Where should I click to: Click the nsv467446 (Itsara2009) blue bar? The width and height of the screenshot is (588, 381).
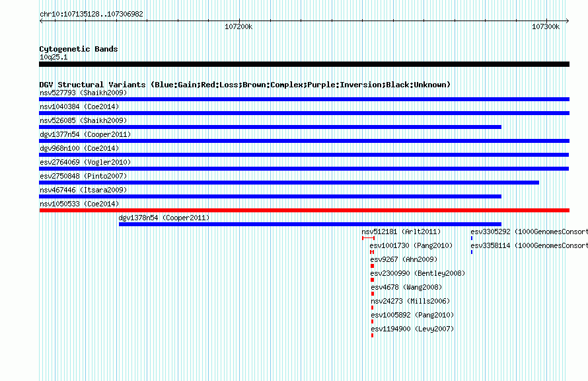pos(270,196)
